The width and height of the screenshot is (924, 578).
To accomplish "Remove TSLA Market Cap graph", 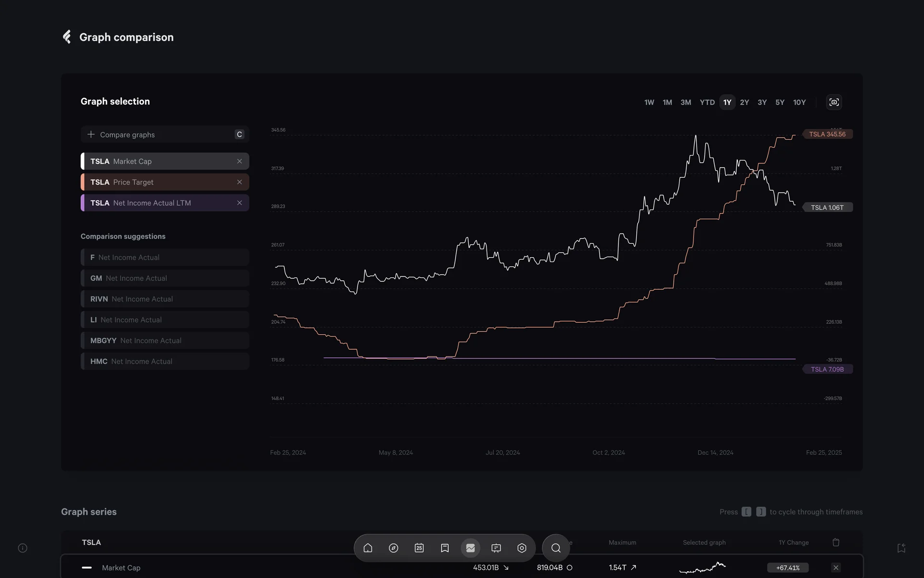I will point(239,161).
